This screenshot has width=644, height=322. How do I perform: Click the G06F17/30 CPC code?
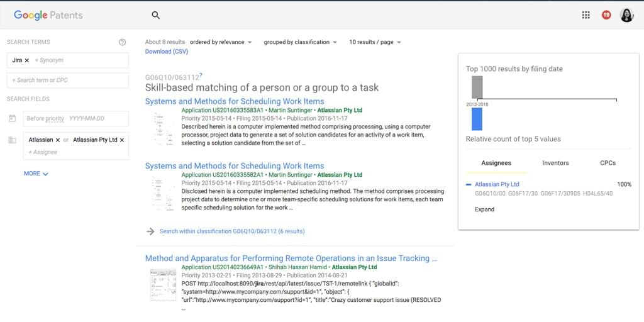click(522, 194)
